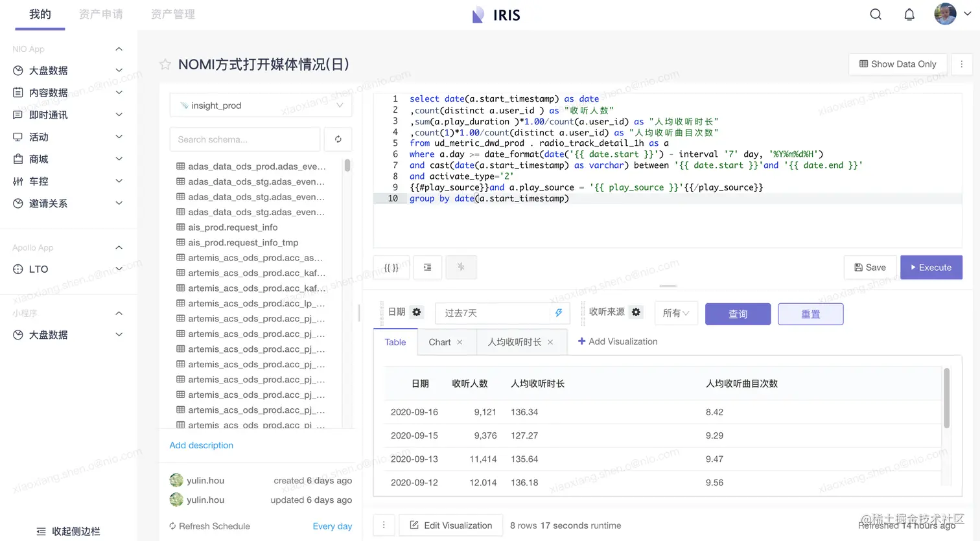
Task: Open the 收听来源 所有 dropdown
Action: [676, 314]
